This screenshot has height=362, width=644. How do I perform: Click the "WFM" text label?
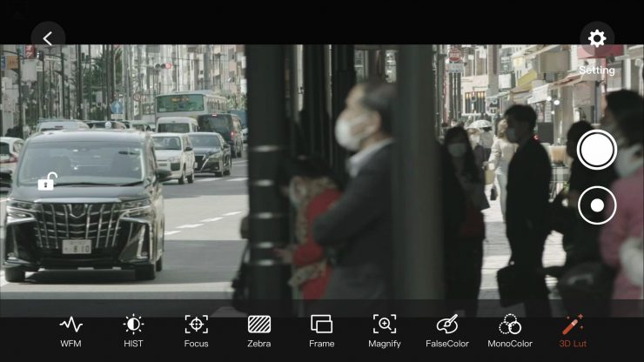[x=70, y=344]
